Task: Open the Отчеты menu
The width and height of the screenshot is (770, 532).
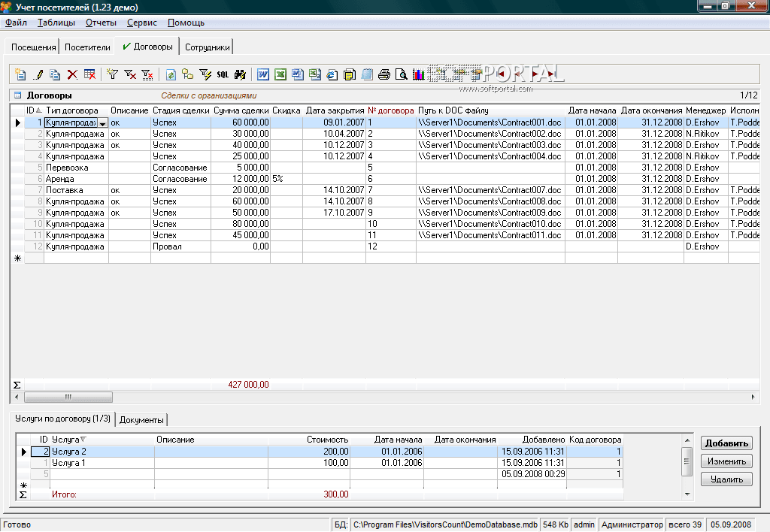Action: (x=101, y=23)
